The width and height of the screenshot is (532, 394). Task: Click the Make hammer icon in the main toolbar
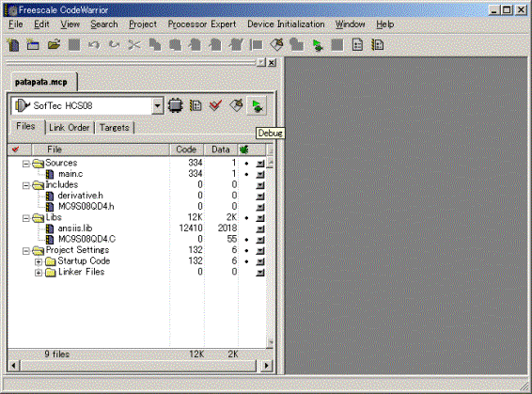(277, 45)
